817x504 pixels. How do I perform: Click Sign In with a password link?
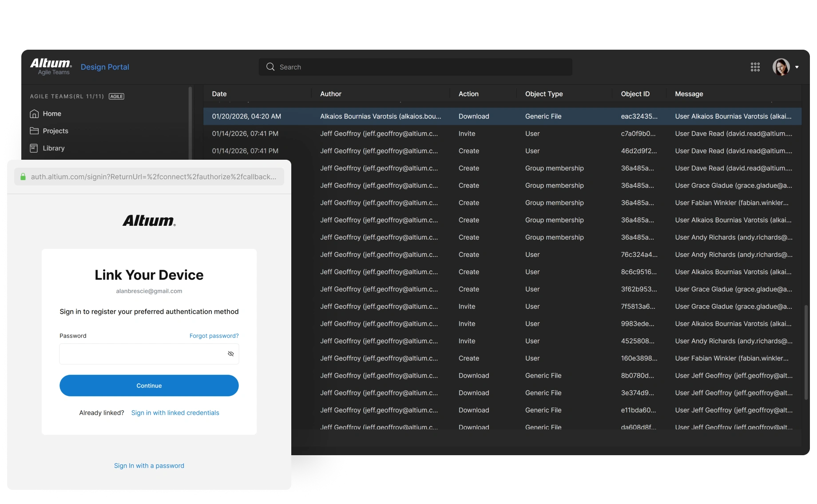coord(149,465)
